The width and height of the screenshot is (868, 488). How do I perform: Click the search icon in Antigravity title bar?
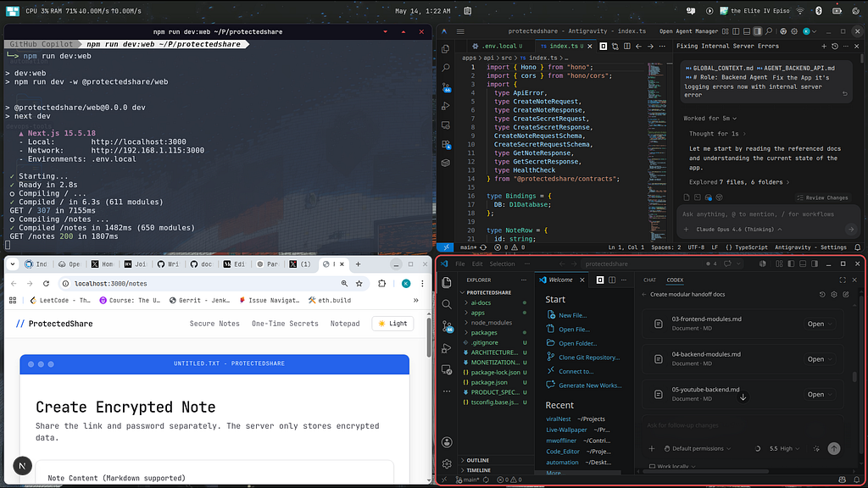pos(769,31)
